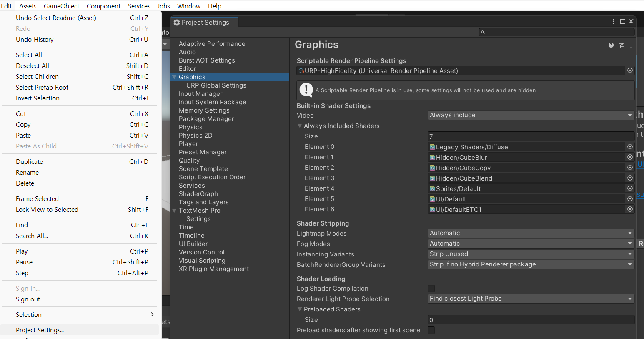
Task: Click object picker for Element 5 UI/Default
Action: pyautogui.click(x=630, y=199)
